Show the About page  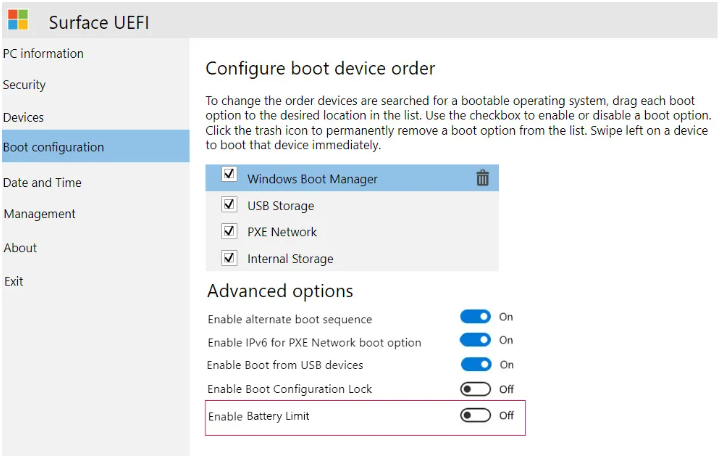(x=20, y=248)
